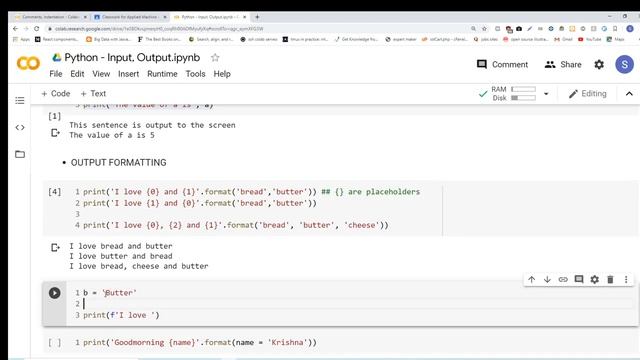Click the notebook title Python - Input, Output.ipynb
The height and width of the screenshot is (360, 640).
(x=132, y=58)
